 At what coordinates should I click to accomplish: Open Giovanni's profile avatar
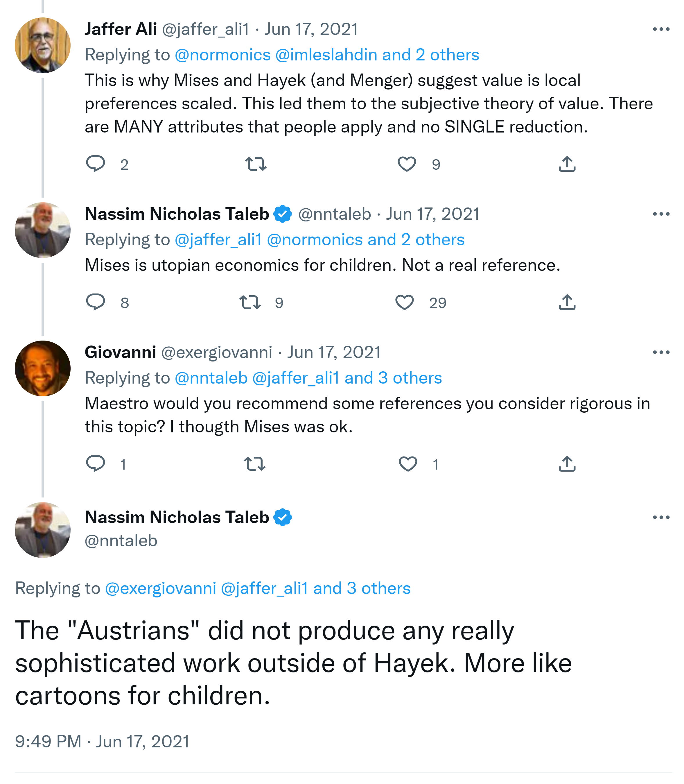[43, 368]
